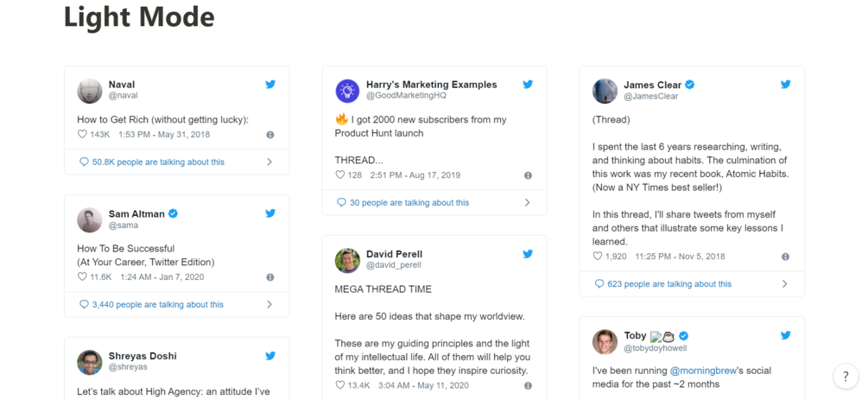The height and width of the screenshot is (400, 868).
Task: Click the Twitter bird icon on Naval's tweet
Action: [270, 85]
